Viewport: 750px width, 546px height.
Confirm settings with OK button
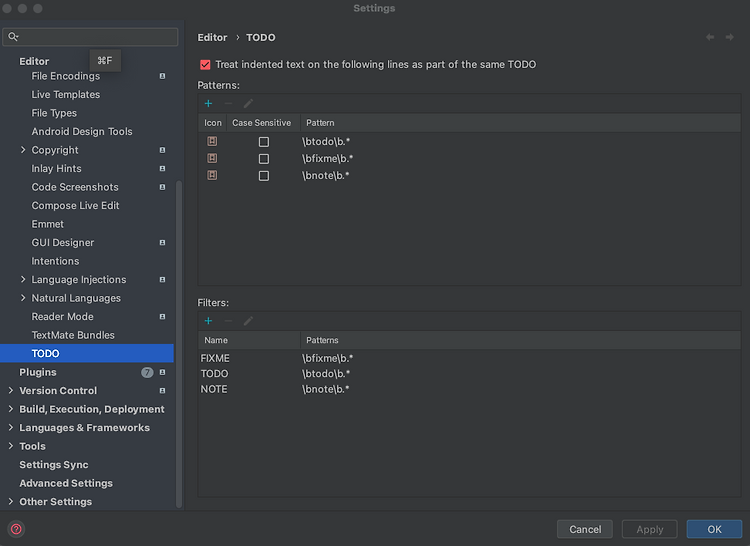714,529
